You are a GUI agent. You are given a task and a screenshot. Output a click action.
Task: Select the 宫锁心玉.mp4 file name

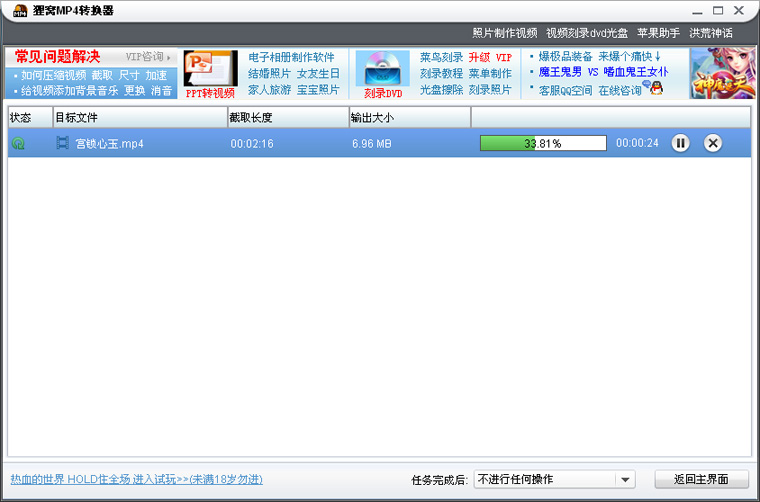[110, 144]
